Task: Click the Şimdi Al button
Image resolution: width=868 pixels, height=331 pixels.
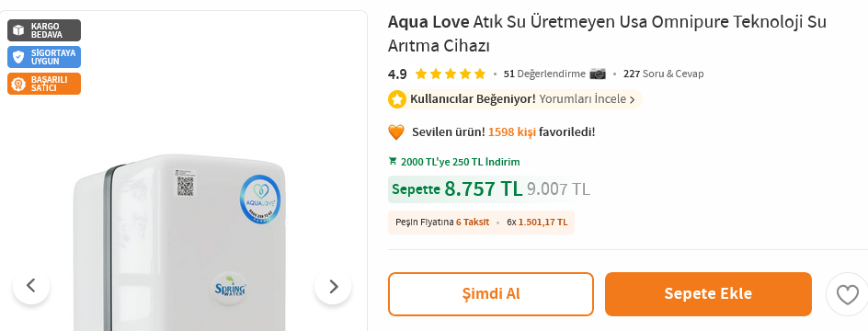Action: tap(491, 294)
